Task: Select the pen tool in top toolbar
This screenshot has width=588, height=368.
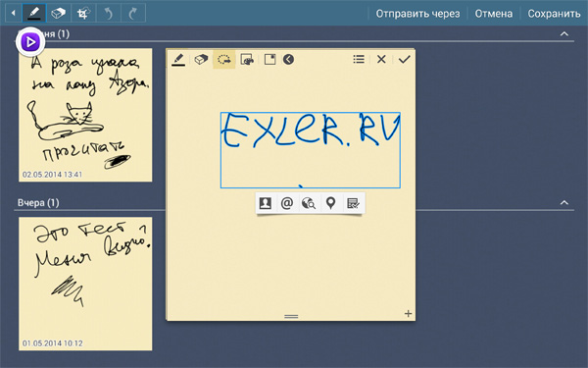Action: click(34, 13)
